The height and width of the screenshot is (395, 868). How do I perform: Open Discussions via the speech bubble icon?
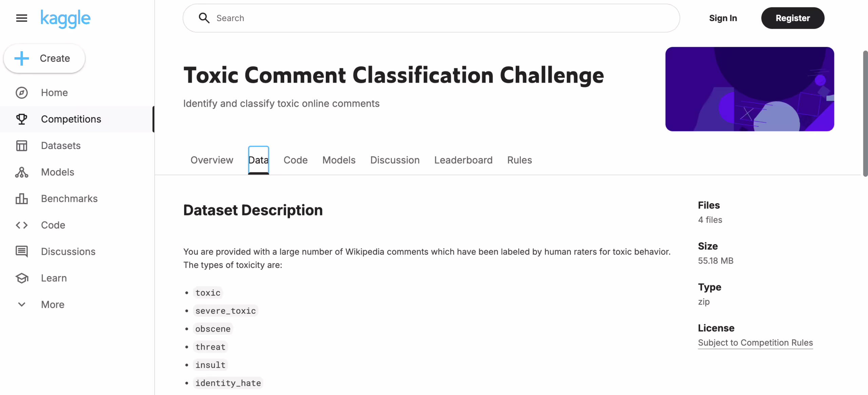coord(21,251)
